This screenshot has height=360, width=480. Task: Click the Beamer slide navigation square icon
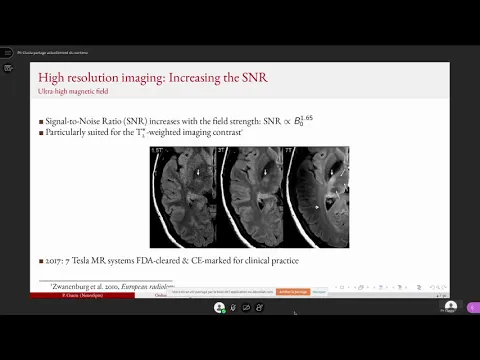click(342, 287)
